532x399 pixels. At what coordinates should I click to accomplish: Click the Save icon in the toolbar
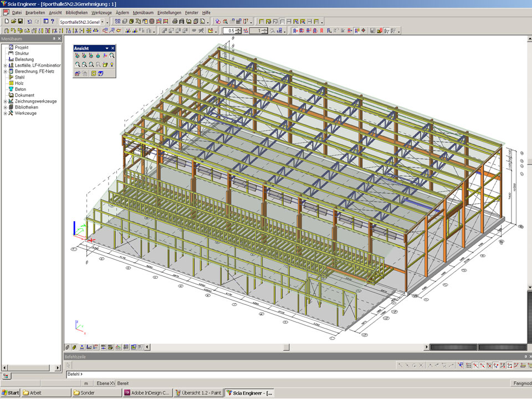click(21, 22)
